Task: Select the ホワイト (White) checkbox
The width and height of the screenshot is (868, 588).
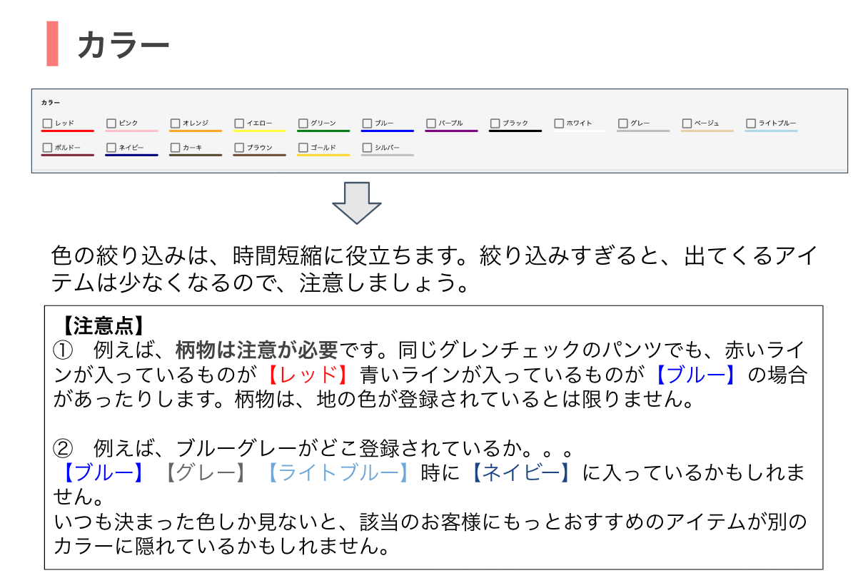Action: tap(559, 123)
